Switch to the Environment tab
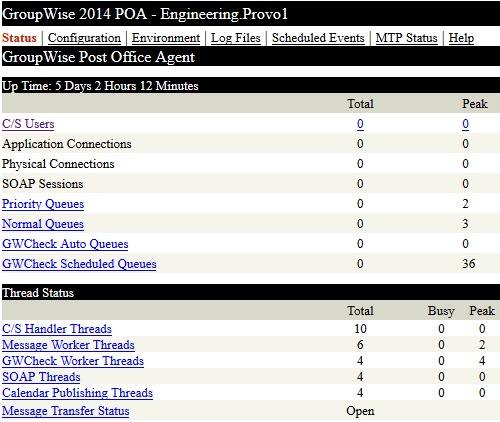The image size is (500, 422). 166,38
